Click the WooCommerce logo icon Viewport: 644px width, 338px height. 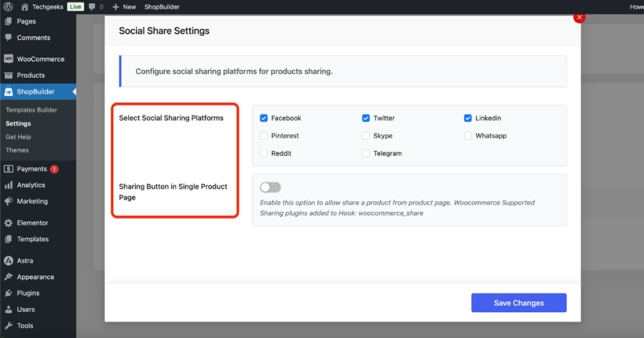pos(8,58)
